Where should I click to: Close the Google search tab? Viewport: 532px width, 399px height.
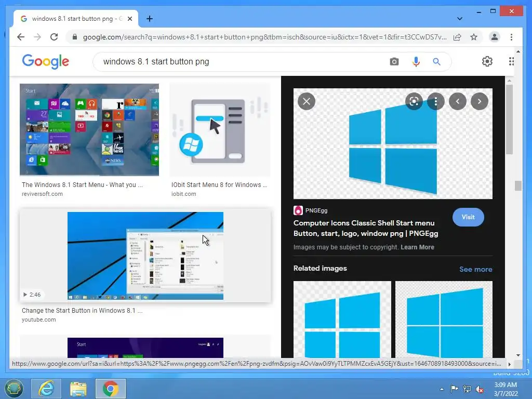(129, 19)
